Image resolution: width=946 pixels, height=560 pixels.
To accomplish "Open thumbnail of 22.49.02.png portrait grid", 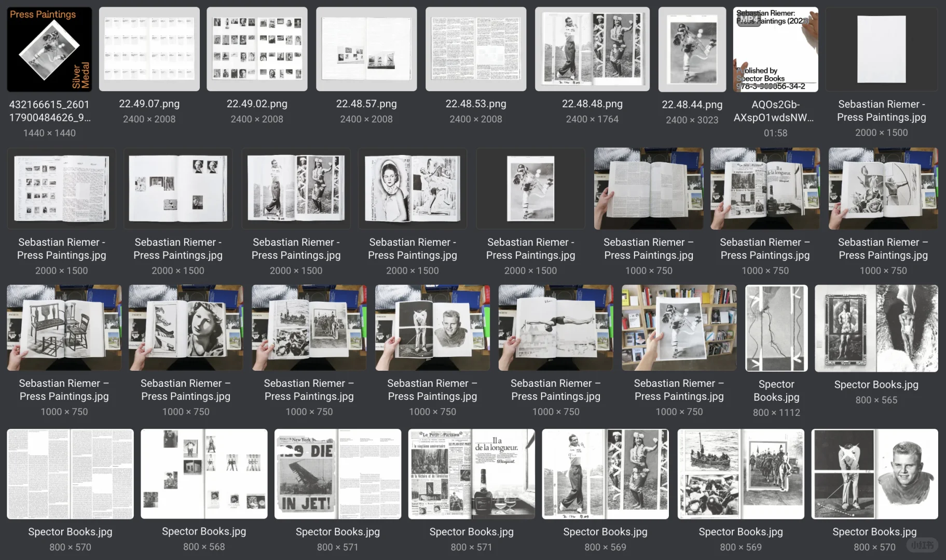I will (257, 49).
